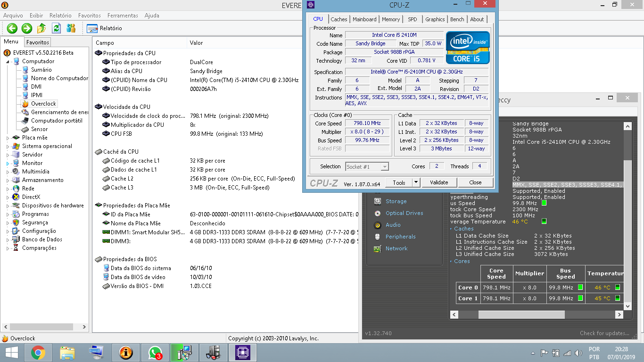Open WhatsApp from the taskbar
Image resolution: width=644 pixels, height=362 pixels.
pos(155,353)
